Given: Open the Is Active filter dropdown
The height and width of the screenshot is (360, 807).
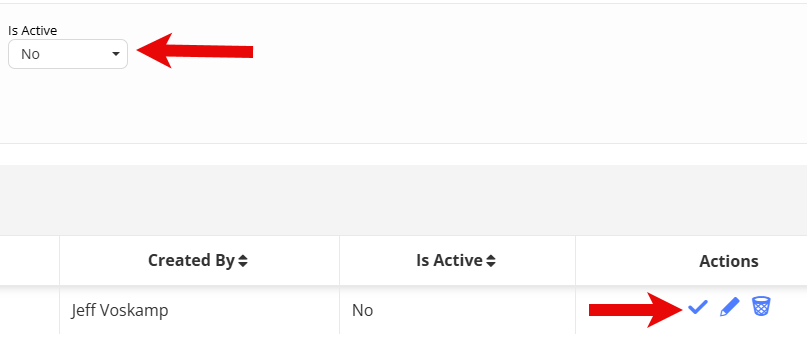Looking at the screenshot, I should [x=68, y=54].
